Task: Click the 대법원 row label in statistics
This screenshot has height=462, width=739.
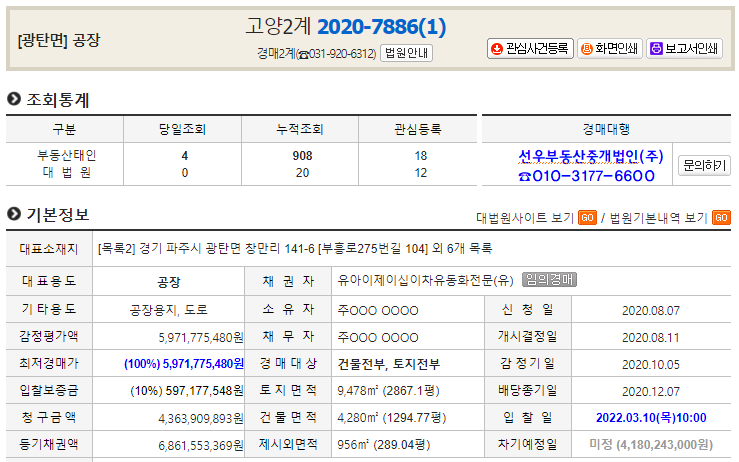Action: 66,172
